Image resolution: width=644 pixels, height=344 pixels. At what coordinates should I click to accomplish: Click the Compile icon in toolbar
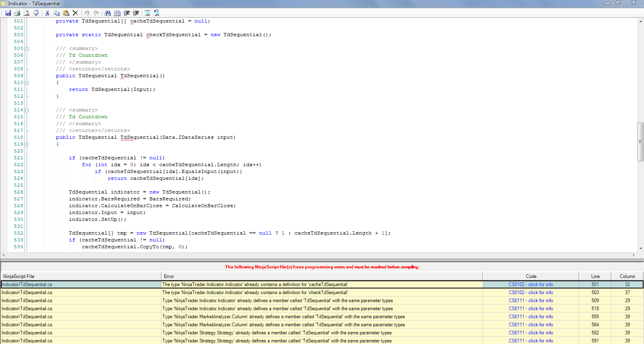[x=36, y=13]
